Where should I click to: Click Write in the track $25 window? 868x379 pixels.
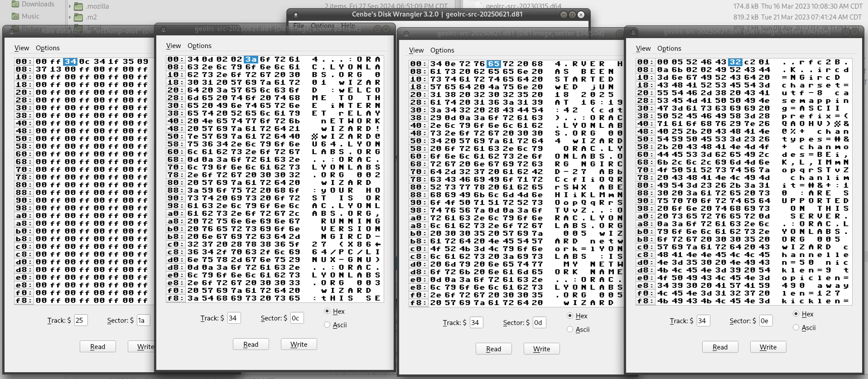click(141, 346)
